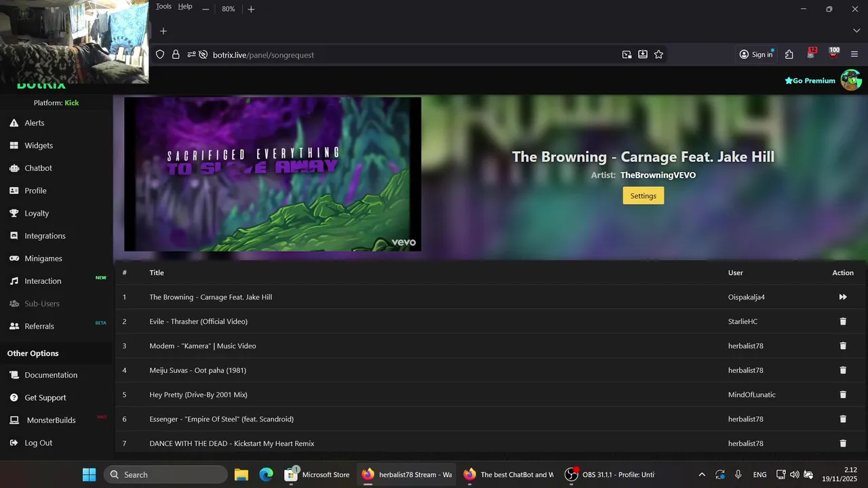Delete DANCE WITH THE DEAD entry
Image resolution: width=868 pixels, height=488 pixels.
pos(843,443)
